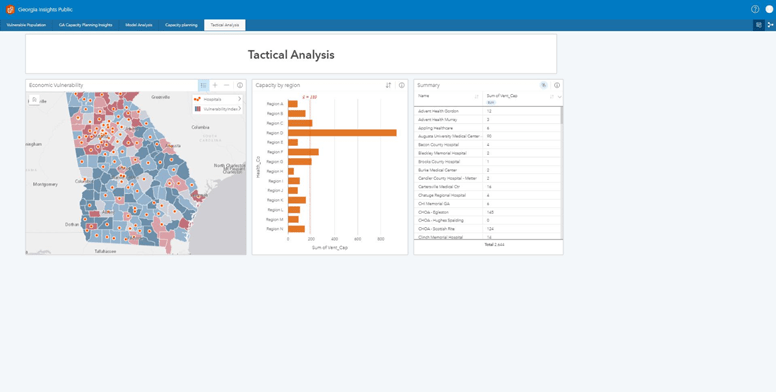The width and height of the screenshot is (776, 392).
Task: Open the Vulnerable Population tab
Action: [26, 25]
